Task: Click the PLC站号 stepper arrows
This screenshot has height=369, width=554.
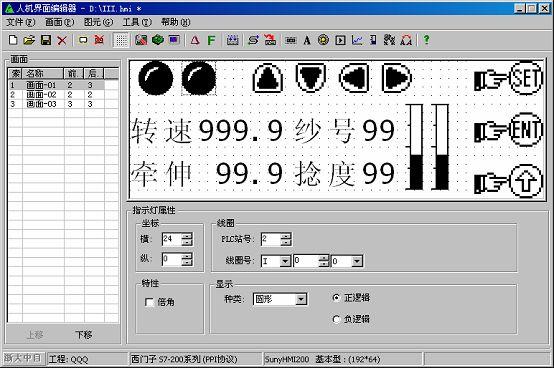Action: (286, 239)
